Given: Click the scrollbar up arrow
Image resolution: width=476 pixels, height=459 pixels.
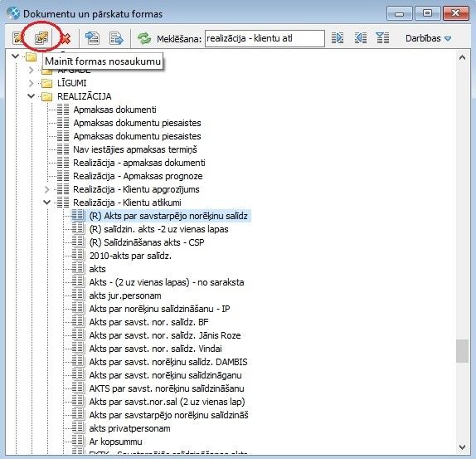Looking at the screenshot, I should 462,57.
